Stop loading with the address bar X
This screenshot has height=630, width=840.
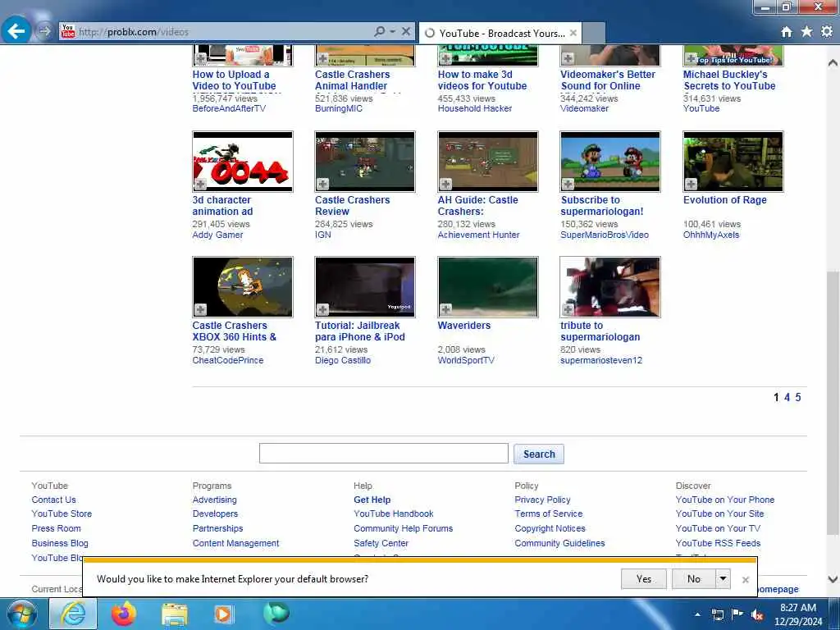tap(406, 32)
